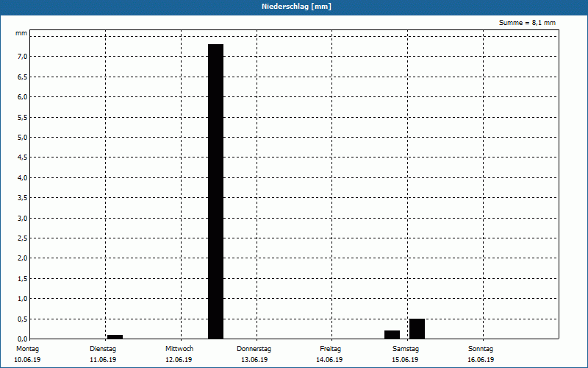Select the Mittwoch day label

coord(179,349)
